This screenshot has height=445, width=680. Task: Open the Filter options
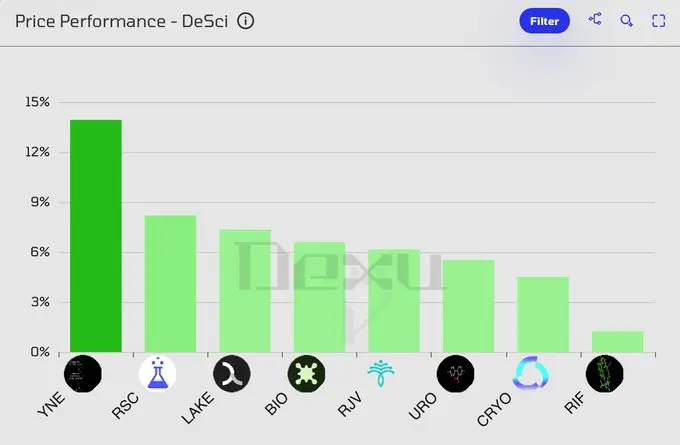544,21
